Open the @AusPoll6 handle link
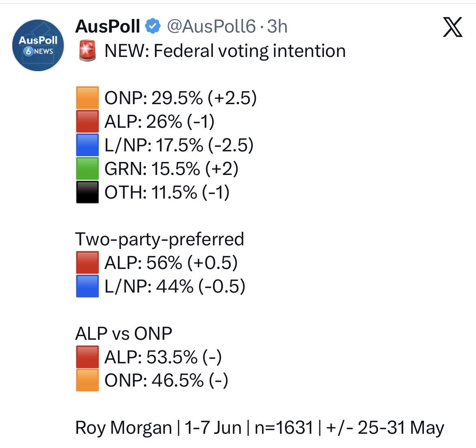476x448 pixels. coord(211,26)
